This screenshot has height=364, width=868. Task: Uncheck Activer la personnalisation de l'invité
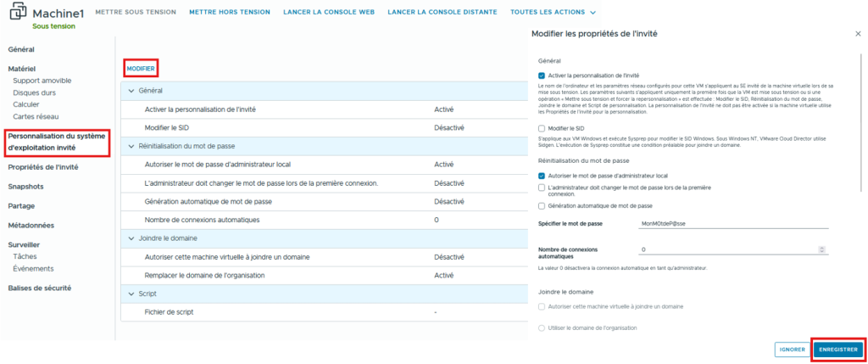click(x=542, y=76)
